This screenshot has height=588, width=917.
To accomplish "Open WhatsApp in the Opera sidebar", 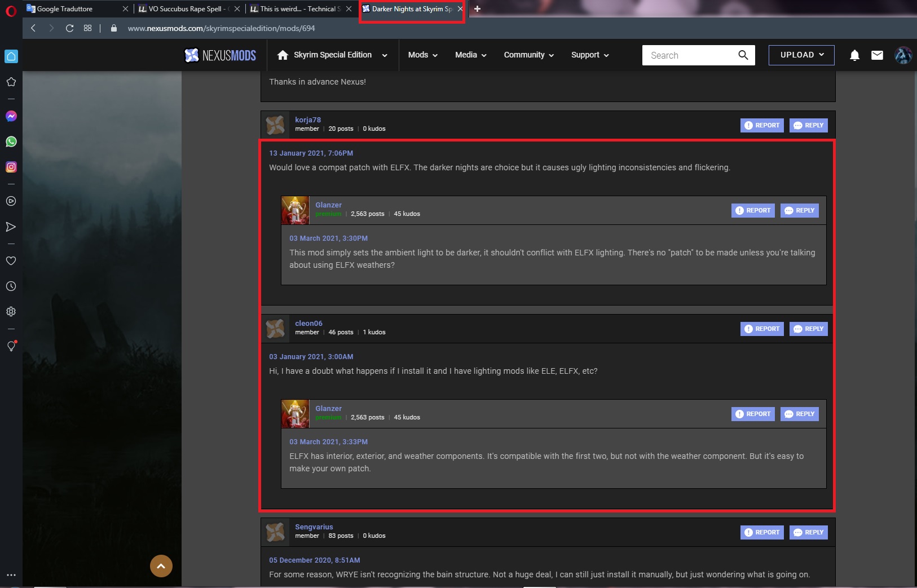I will click(11, 142).
